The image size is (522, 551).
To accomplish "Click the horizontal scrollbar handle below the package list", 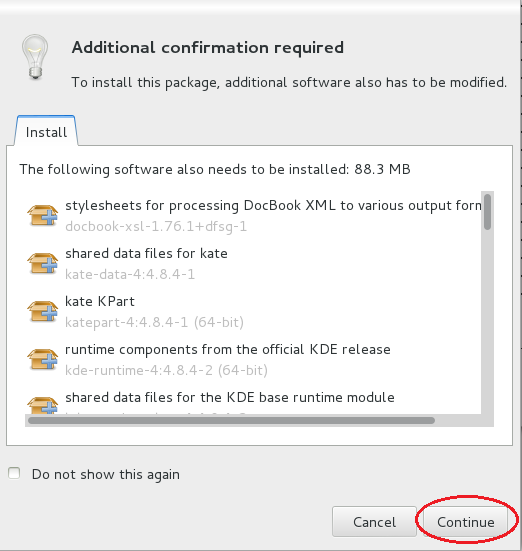I will click(x=231, y=421).
